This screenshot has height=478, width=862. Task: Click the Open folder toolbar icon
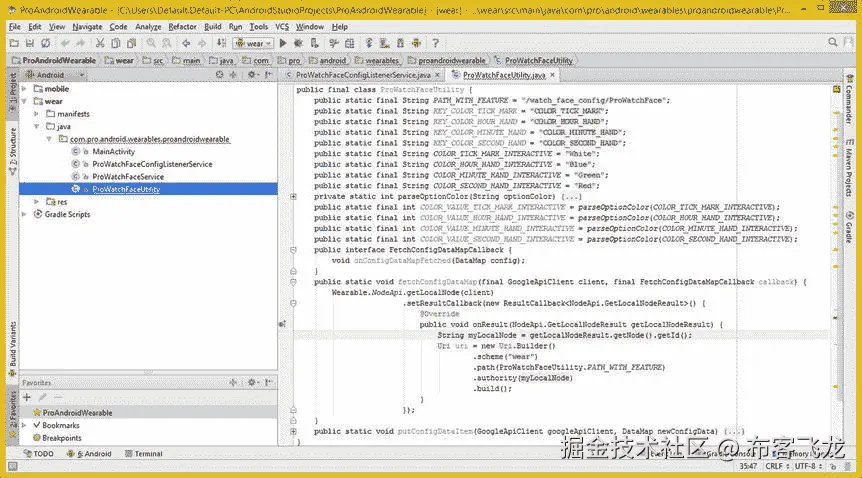click(x=14, y=43)
